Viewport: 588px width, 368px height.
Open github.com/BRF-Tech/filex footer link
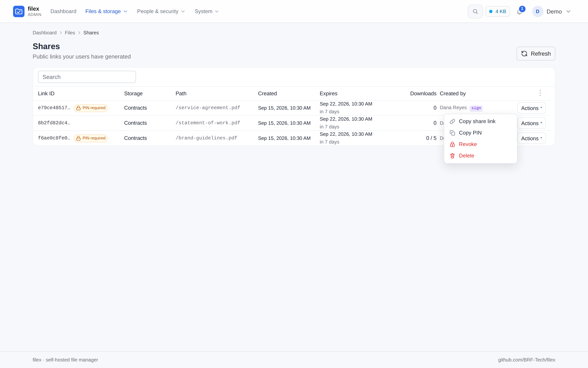tap(527, 360)
